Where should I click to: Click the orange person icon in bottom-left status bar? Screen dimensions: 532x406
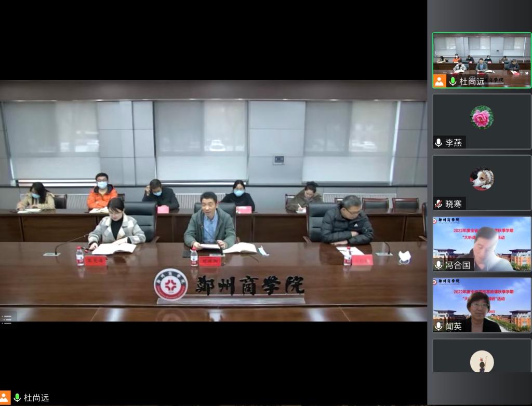tap(5, 398)
